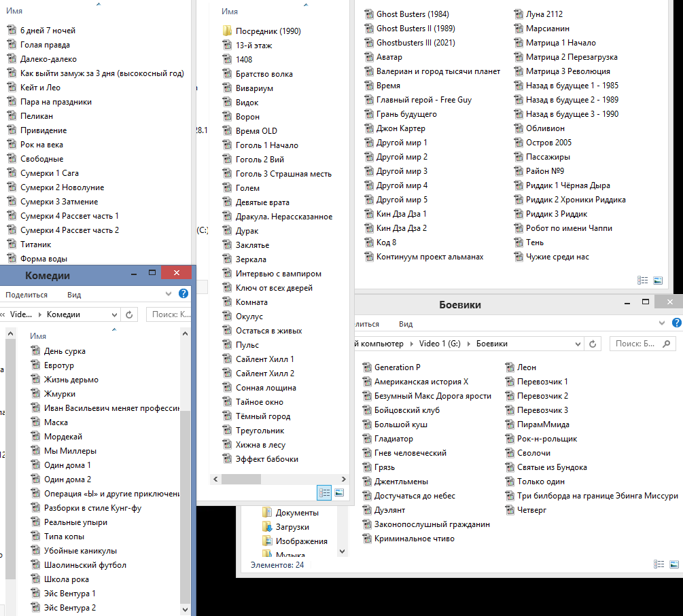Expand the ribbon in the Комедии window
Viewport: 683px width, 616px height.
click(x=169, y=294)
